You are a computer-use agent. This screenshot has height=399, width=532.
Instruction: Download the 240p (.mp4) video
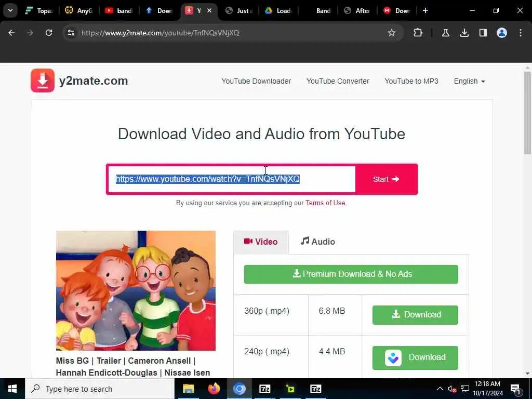point(415,357)
